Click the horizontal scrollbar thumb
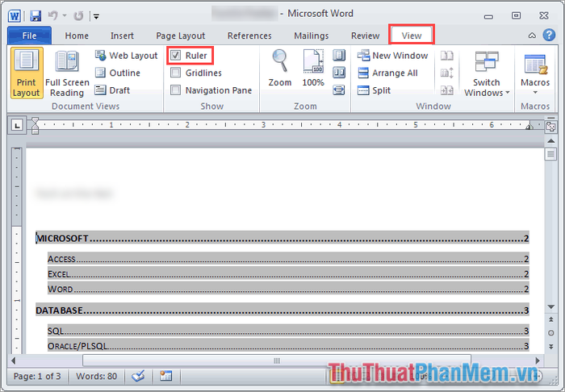This screenshot has height=392, width=565. [x=277, y=361]
